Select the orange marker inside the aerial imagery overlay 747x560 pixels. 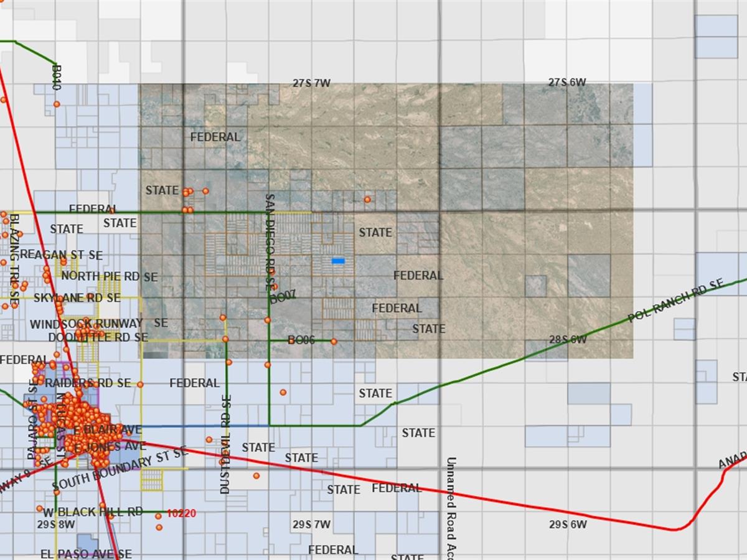click(x=368, y=199)
